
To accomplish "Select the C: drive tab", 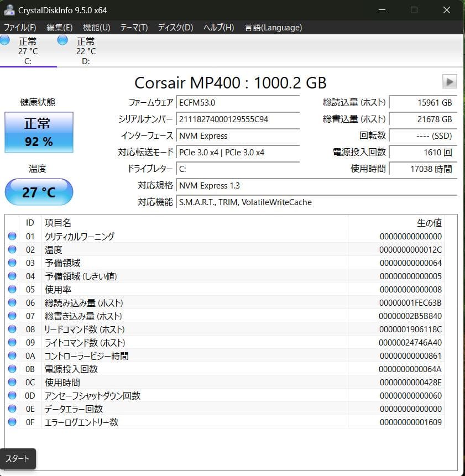I will [28, 51].
